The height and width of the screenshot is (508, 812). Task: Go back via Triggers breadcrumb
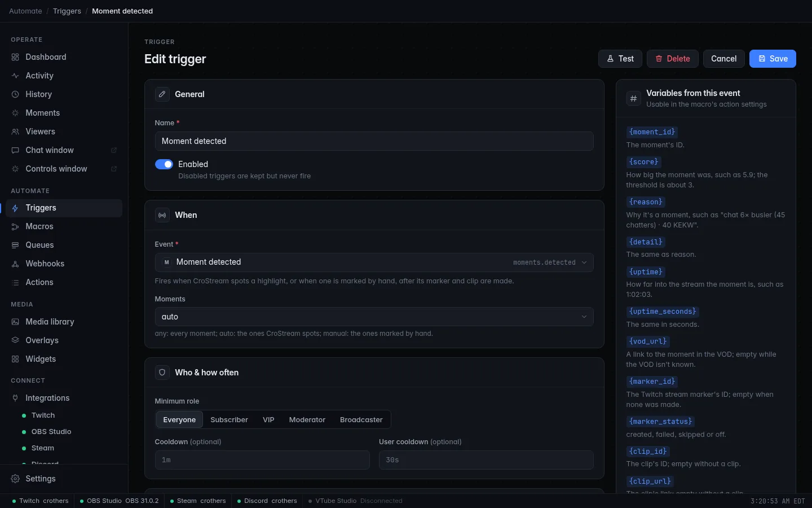(67, 11)
